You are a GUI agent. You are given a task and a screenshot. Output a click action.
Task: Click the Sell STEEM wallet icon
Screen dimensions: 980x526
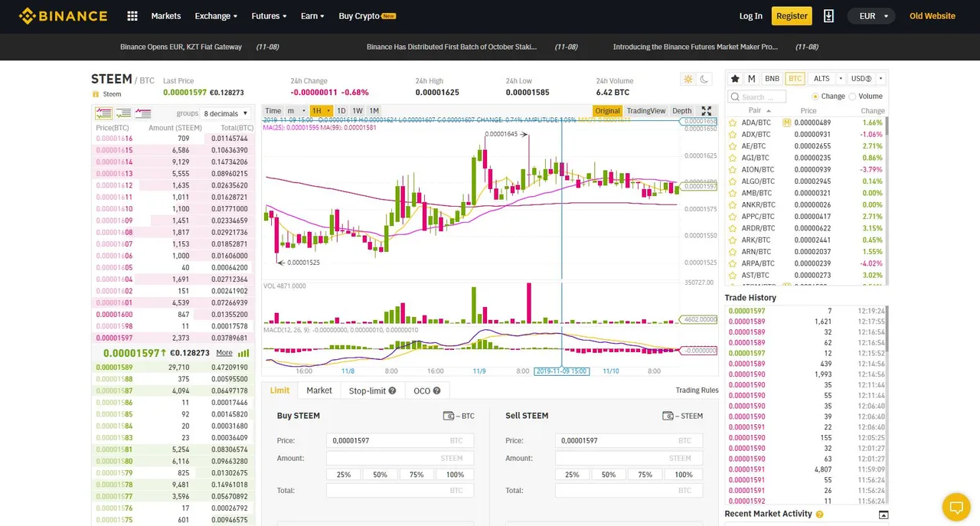click(668, 416)
